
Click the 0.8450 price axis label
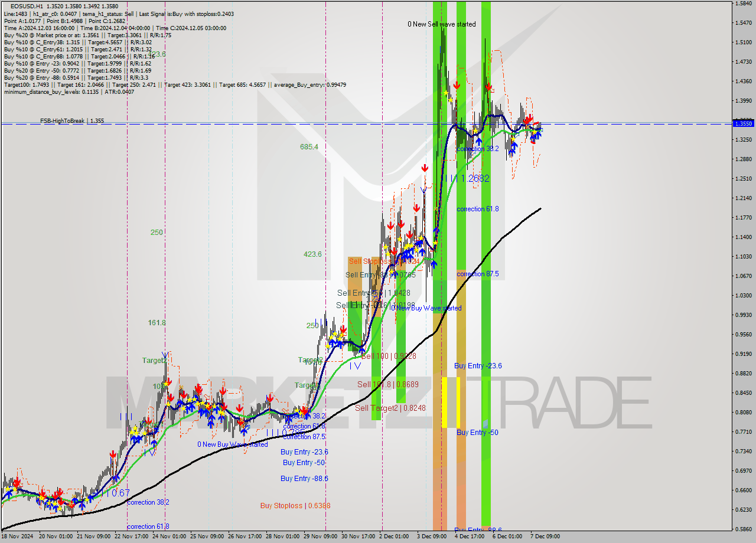[x=743, y=392]
